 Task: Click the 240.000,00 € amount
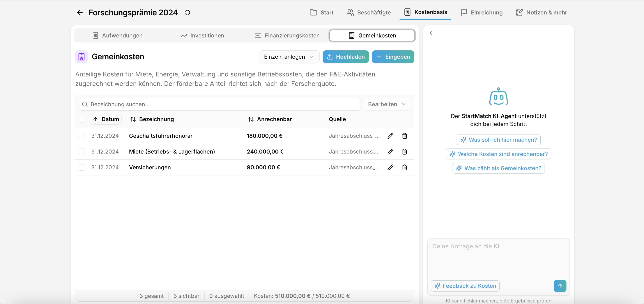[x=265, y=152]
